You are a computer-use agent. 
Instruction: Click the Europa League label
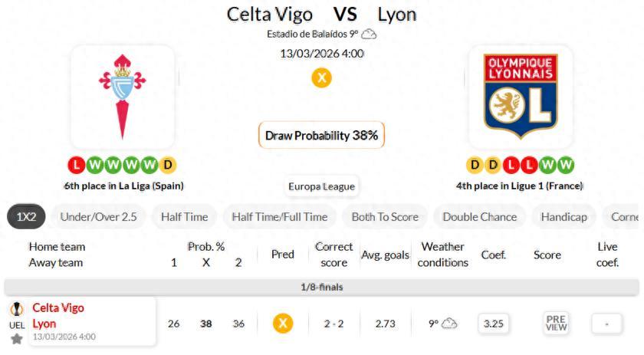click(x=321, y=186)
